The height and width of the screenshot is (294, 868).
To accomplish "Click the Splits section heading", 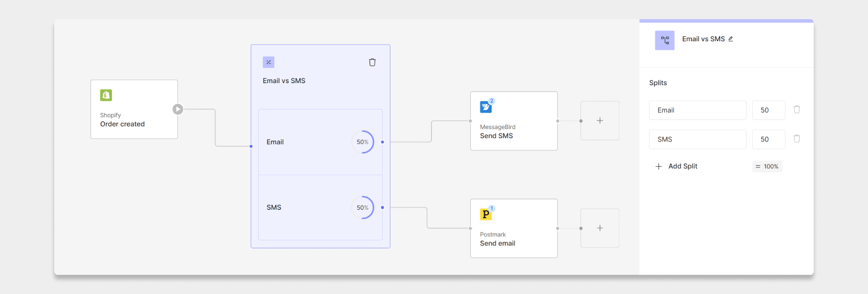I will coord(658,83).
